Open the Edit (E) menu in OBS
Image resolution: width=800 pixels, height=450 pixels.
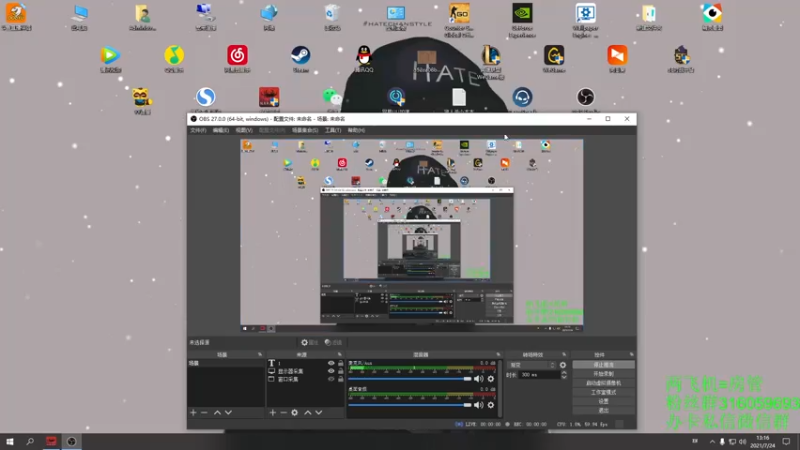tap(220, 130)
